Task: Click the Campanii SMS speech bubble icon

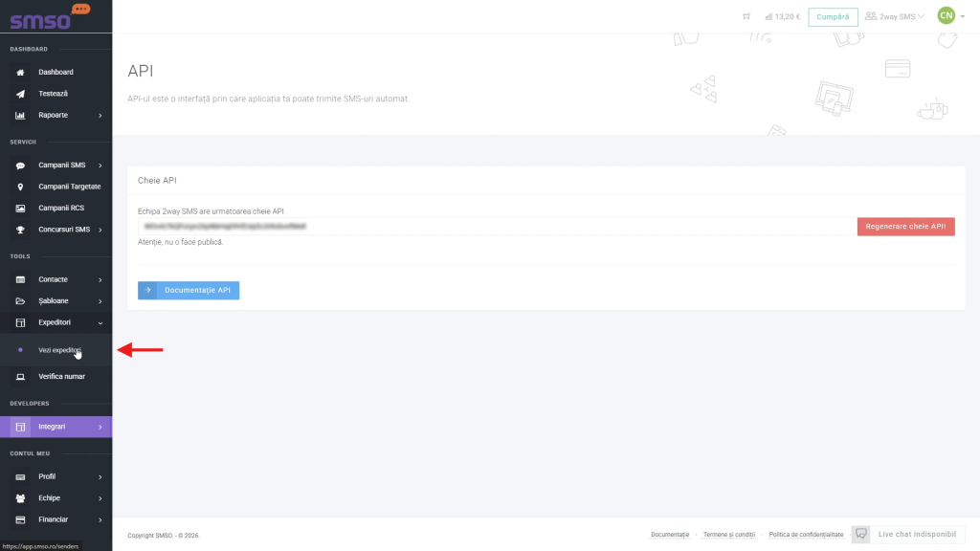Action: (20, 165)
